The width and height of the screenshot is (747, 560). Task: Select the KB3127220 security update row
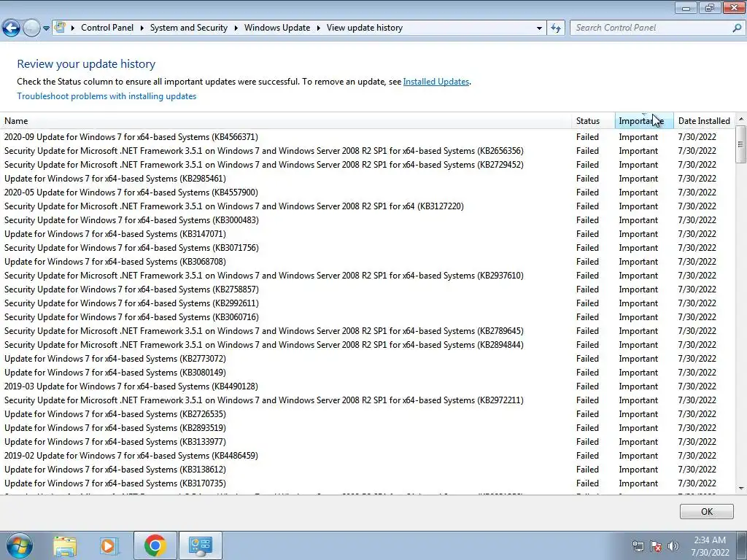[367, 206]
